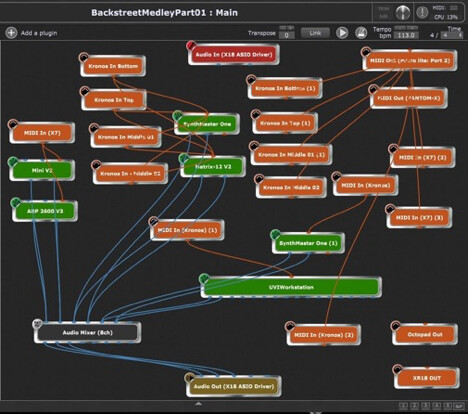Image resolution: width=468 pixels, height=414 pixels.
Task: Click the Add a plugin button
Action: pos(31,33)
